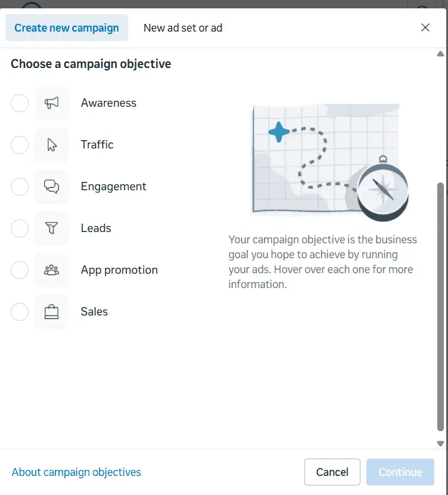The image size is (448, 495).
Task: Click the Awareness megaphone icon
Action: click(52, 103)
